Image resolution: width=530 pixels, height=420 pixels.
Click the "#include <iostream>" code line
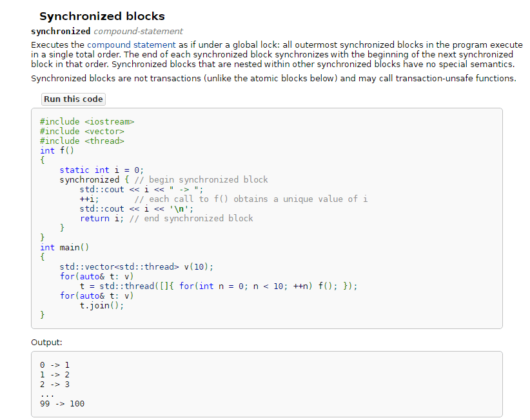click(x=86, y=122)
